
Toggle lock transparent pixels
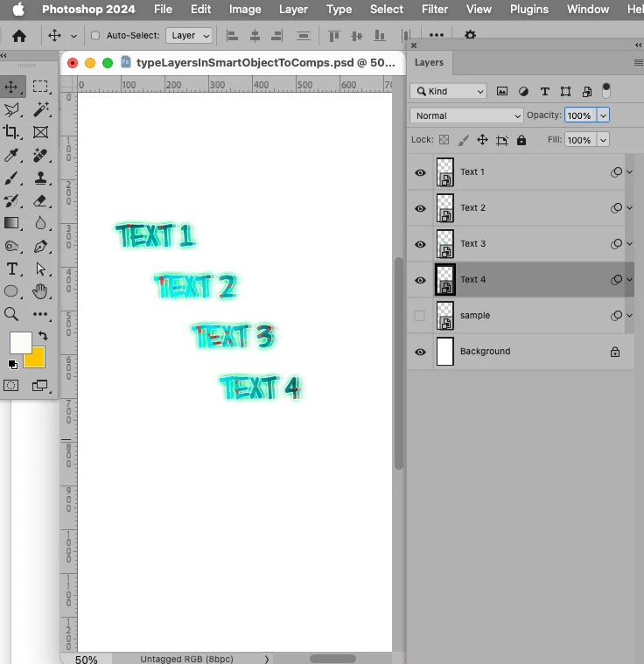pyautogui.click(x=444, y=140)
